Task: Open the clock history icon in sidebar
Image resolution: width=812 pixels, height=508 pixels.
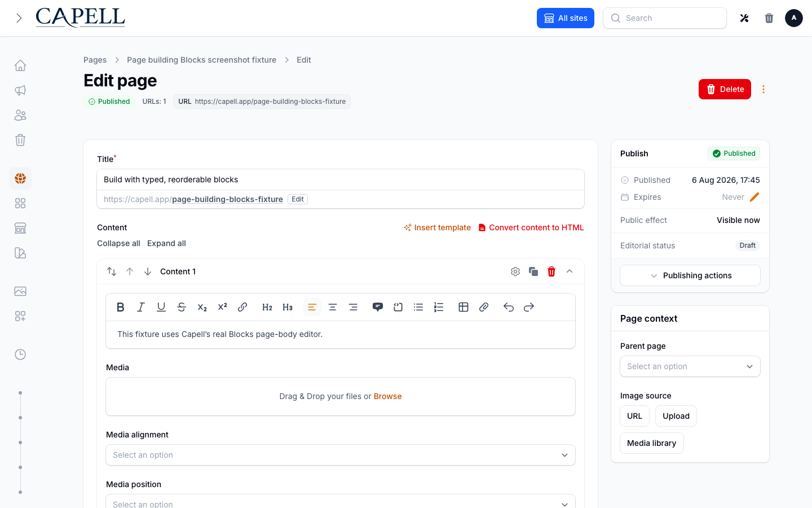Action: (x=20, y=354)
